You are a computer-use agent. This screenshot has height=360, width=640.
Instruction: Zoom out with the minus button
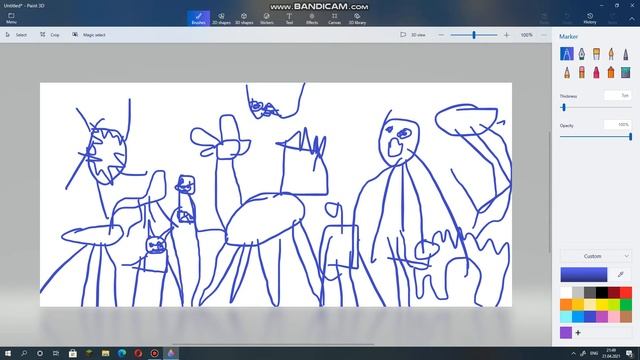(441, 35)
